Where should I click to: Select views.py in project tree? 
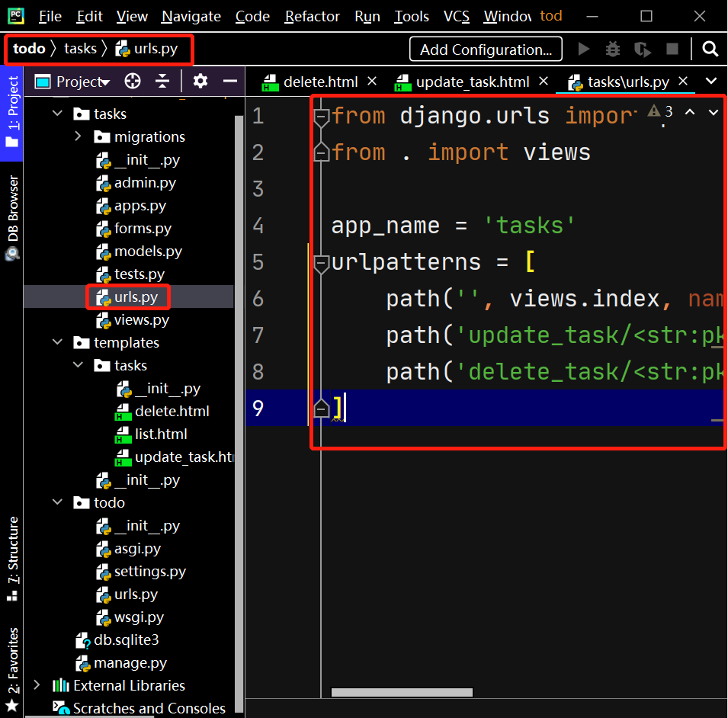click(x=133, y=320)
